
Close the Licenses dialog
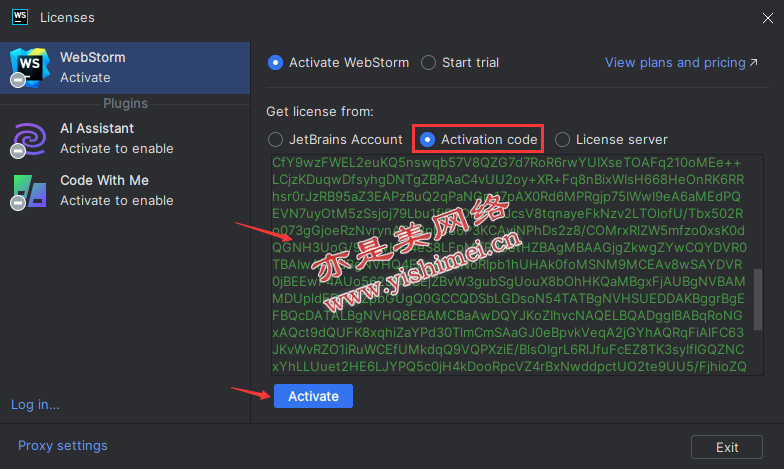click(x=768, y=18)
